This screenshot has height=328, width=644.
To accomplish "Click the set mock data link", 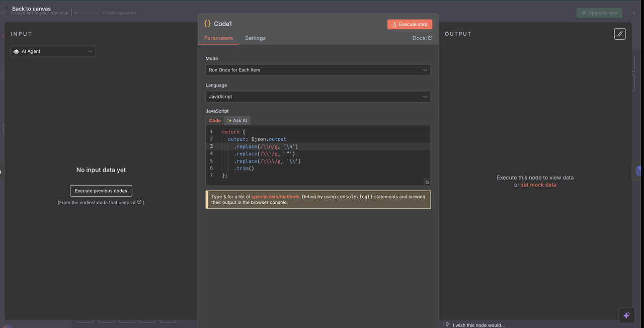I will click(538, 185).
